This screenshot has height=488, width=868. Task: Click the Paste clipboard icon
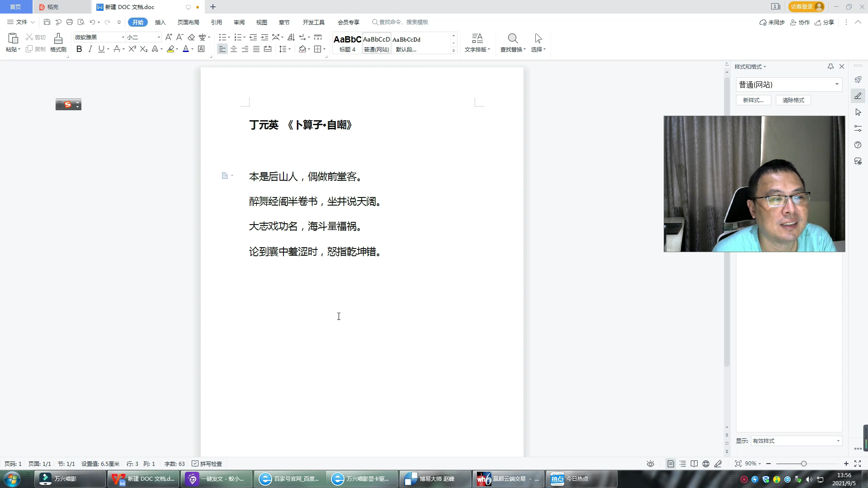tap(13, 38)
